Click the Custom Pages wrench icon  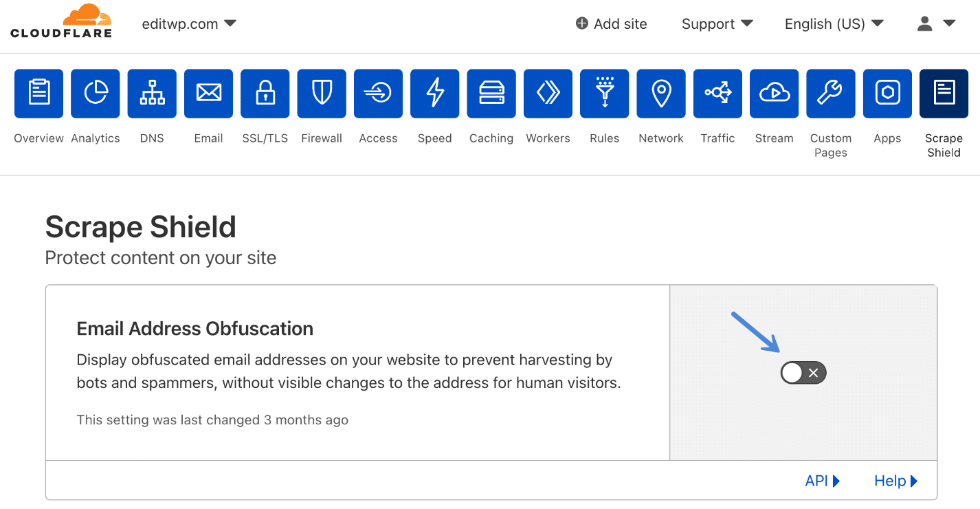[830, 93]
